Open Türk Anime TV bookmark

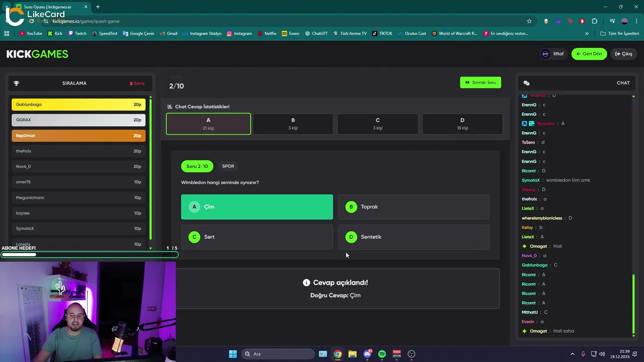click(x=350, y=34)
